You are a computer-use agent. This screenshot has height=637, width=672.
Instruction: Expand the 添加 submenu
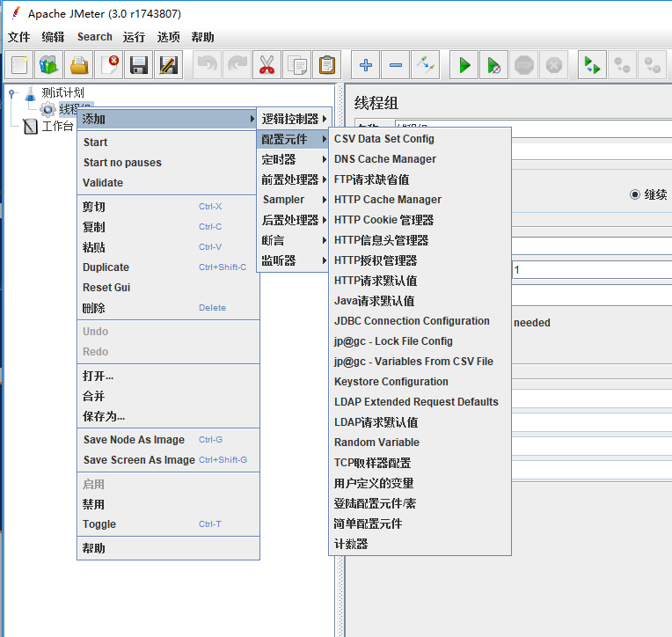(168, 119)
